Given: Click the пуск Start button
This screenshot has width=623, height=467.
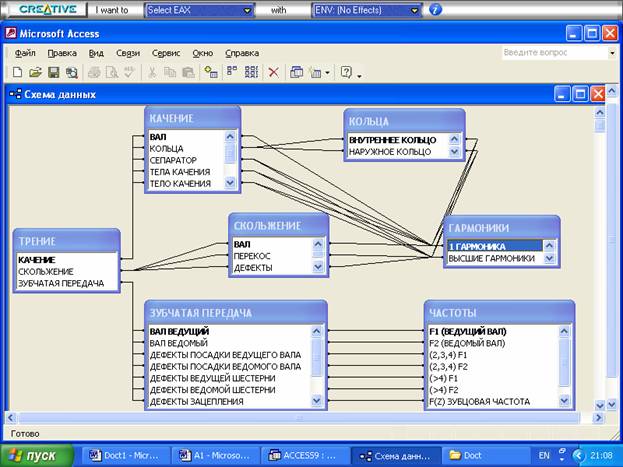Looking at the screenshot, I should [x=37, y=456].
